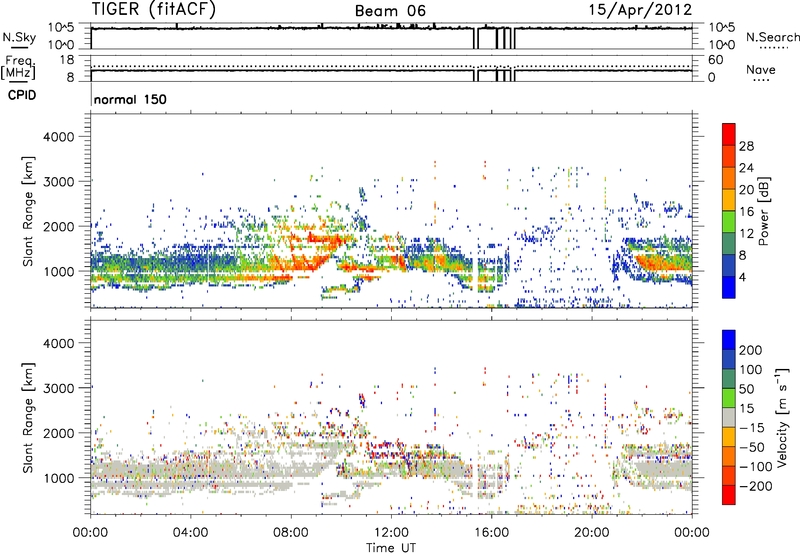Click the 'Nave' legend label
Viewport: 800px width, 554px height.
761,69
